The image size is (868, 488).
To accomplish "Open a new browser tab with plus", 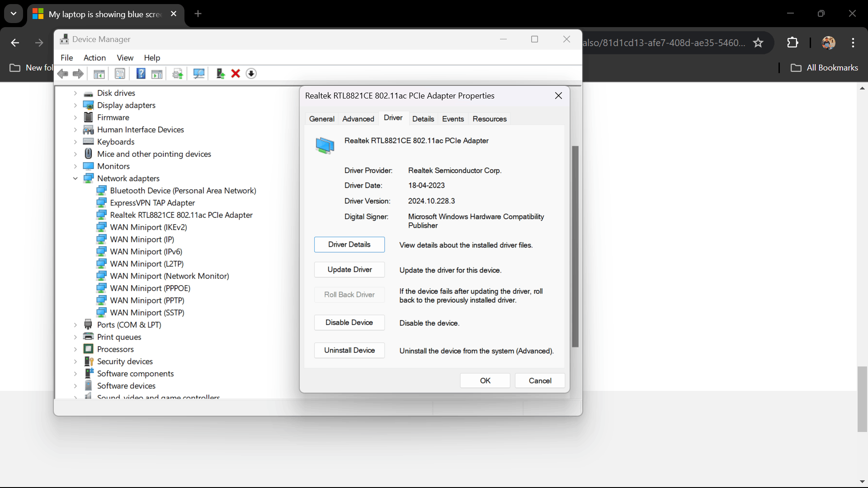I will (198, 14).
